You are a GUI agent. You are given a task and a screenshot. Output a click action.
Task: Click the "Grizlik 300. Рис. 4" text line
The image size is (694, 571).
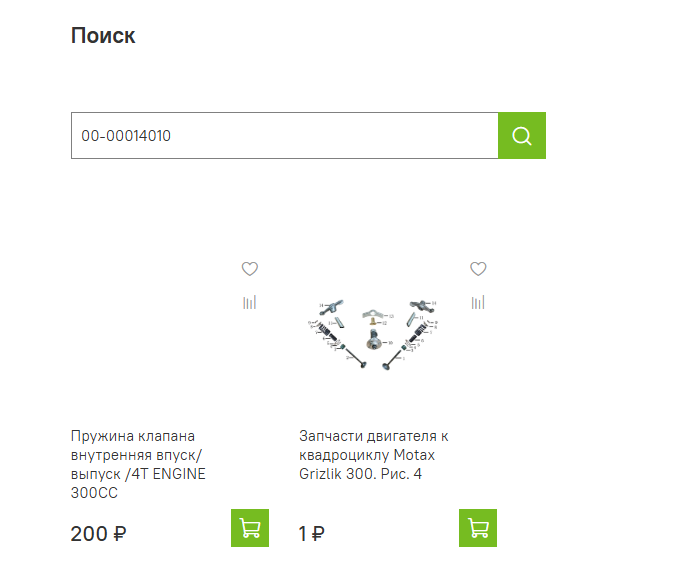[360, 474]
